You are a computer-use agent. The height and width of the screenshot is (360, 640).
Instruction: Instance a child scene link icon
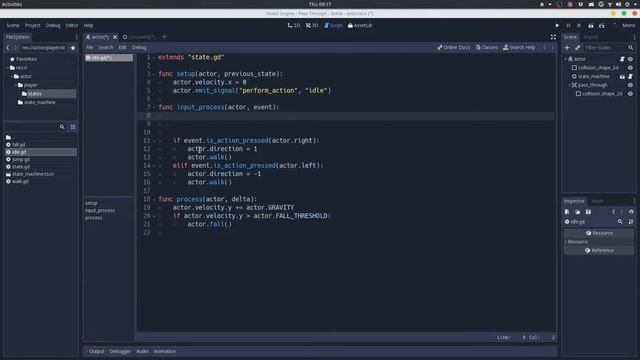(578, 48)
